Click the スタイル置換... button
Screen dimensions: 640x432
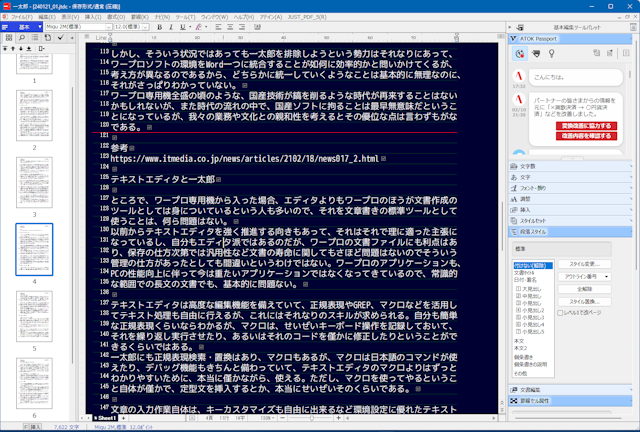pos(584,302)
